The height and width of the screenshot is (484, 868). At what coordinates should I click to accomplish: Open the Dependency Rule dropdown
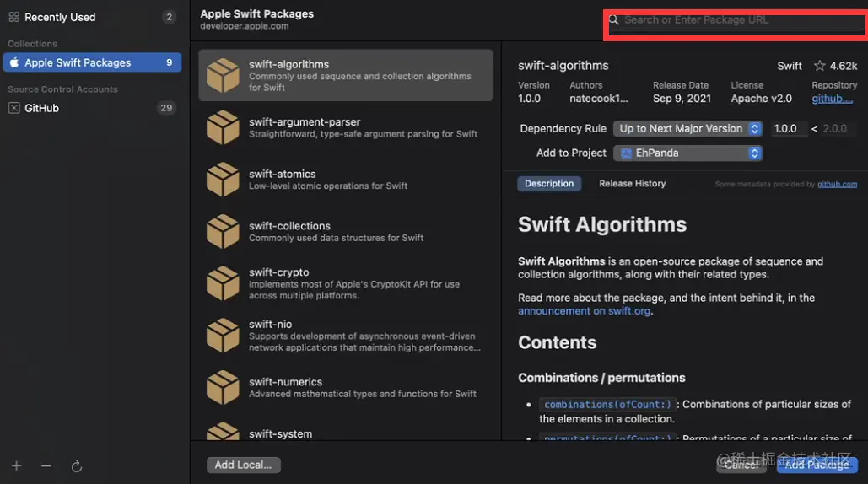click(687, 129)
